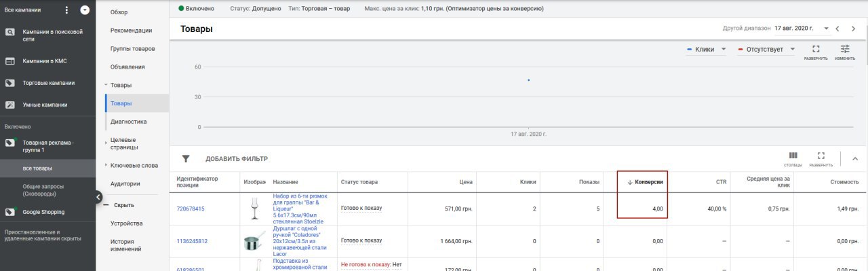Click the grappa glass product thumbnail
This screenshot has height=271, width=868.
pos(255,209)
